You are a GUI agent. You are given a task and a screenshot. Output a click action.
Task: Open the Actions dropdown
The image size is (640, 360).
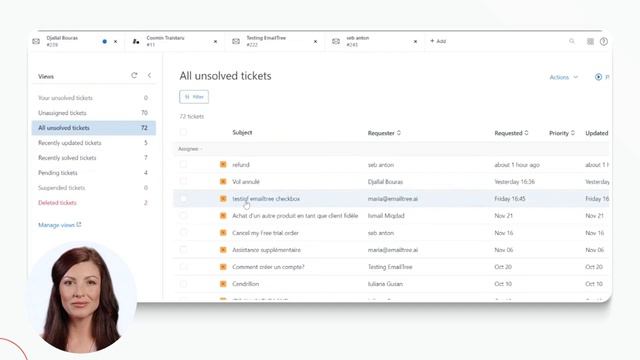coord(564,77)
